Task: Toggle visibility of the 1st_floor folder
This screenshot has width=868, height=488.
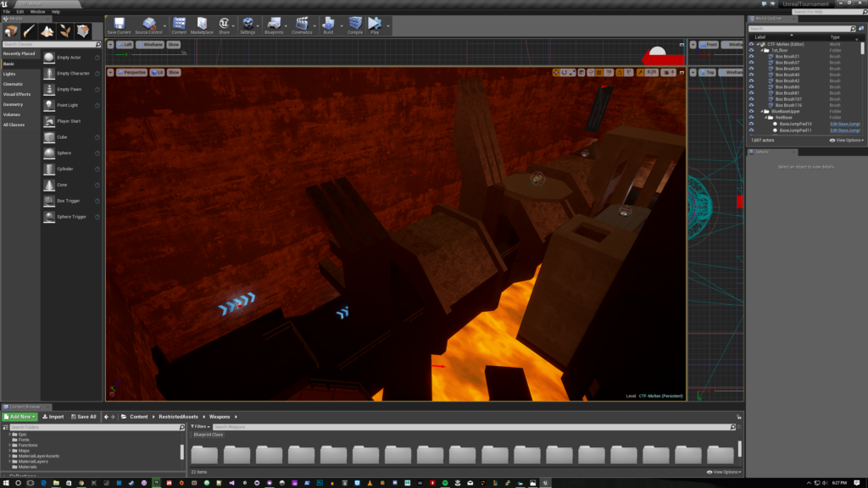Action: click(x=751, y=50)
